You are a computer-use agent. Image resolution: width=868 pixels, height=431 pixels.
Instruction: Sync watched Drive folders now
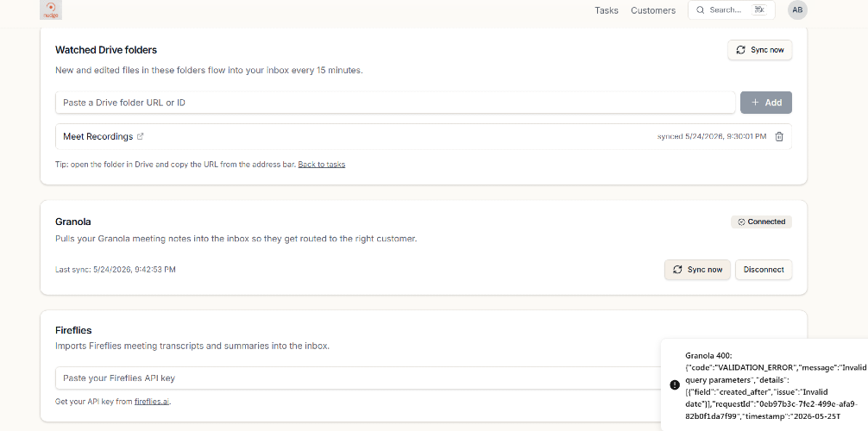click(759, 50)
